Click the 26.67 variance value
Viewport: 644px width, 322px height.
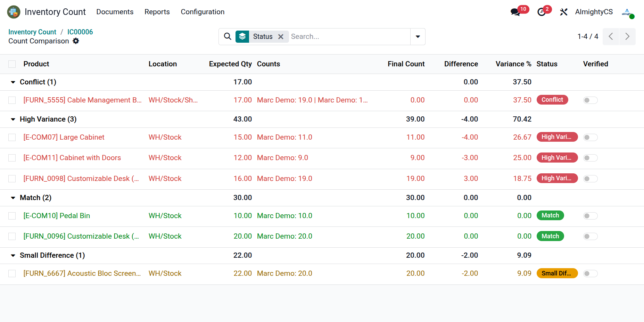click(522, 137)
